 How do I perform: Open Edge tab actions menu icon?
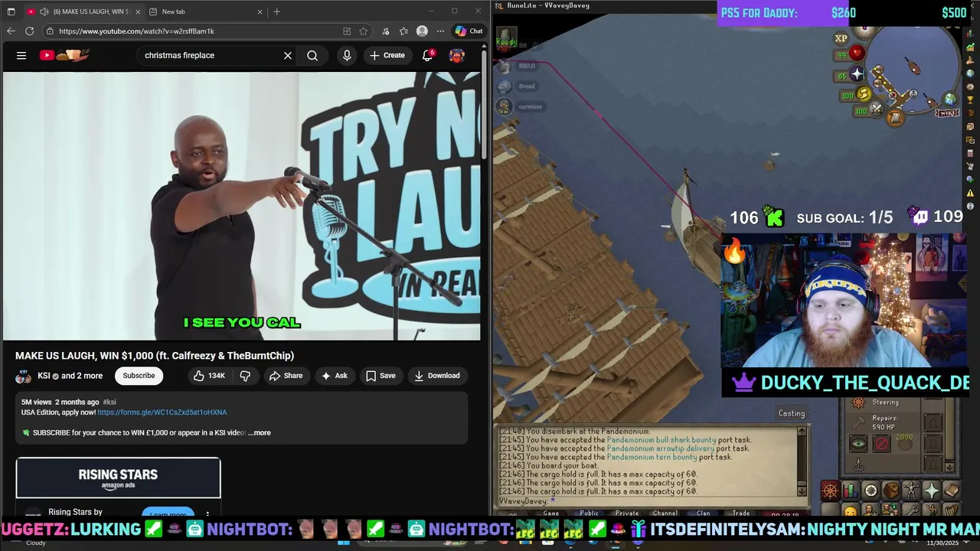[11, 11]
